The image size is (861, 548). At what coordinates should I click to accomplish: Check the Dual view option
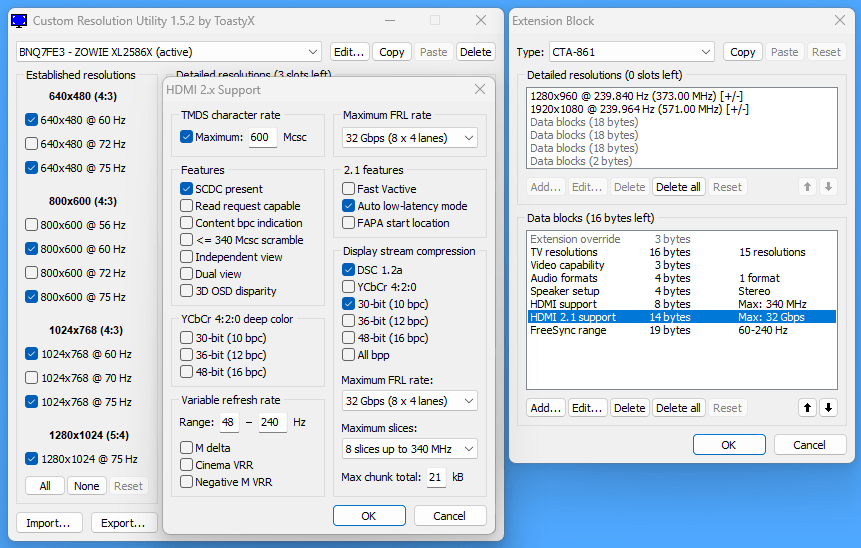(x=187, y=274)
